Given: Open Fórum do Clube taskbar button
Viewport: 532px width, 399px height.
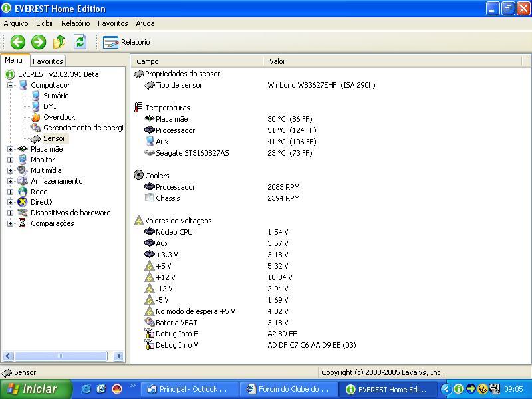Looking at the screenshot, I should pyautogui.click(x=289, y=389).
